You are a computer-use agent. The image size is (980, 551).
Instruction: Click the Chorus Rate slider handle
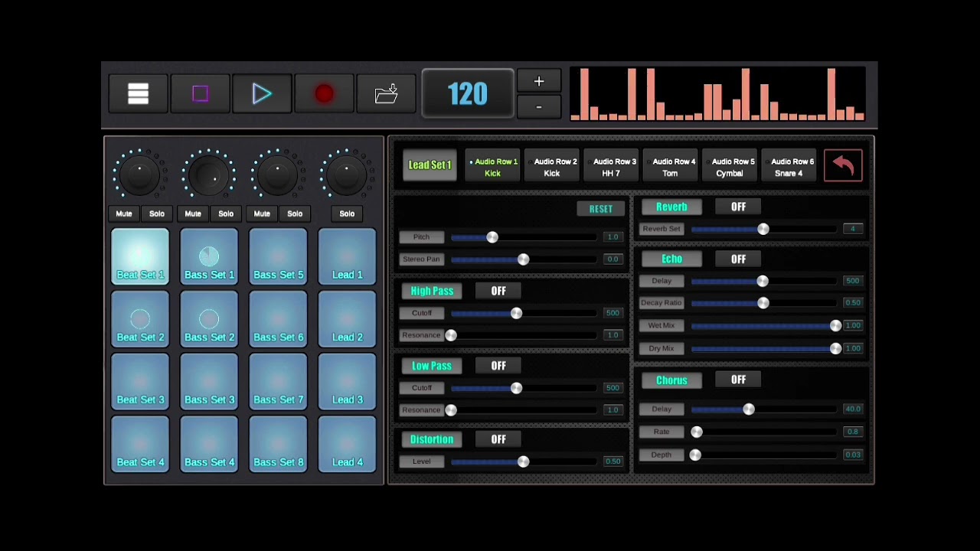click(697, 432)
